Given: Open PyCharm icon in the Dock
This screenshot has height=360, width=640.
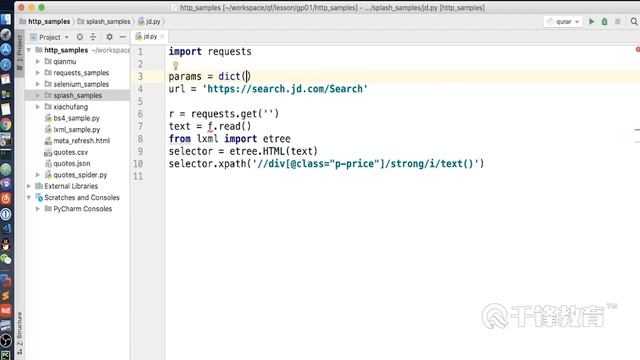Looking at the screenshot, I should tap(6, 355).
